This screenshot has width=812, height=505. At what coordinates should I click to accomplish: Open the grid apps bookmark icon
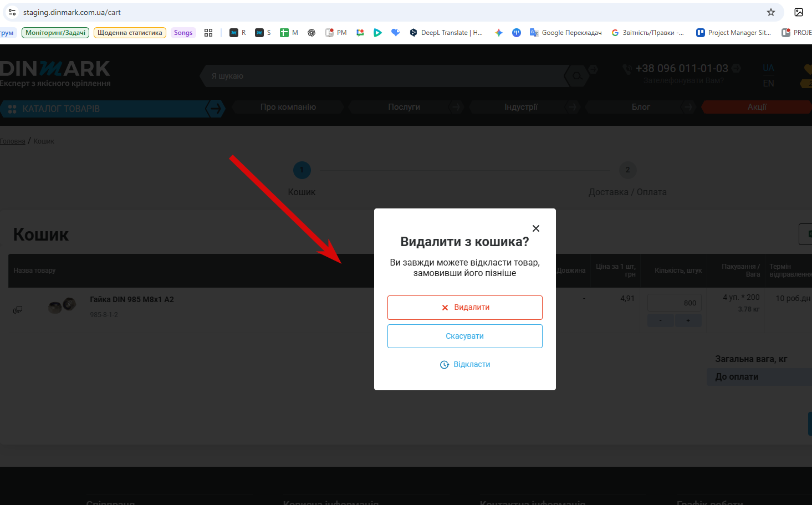(x=208, y=33)
